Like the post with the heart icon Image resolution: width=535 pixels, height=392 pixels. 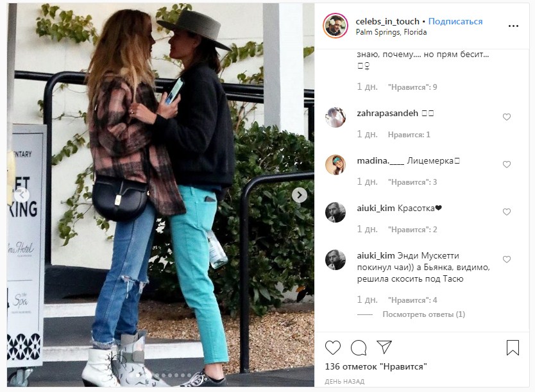pyautogui.click(x=333, y=348)
